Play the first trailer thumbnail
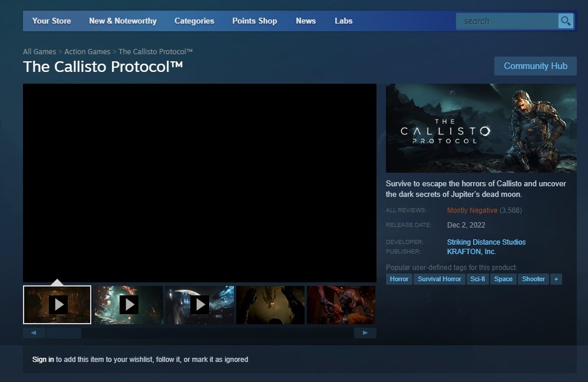Screen dimensions: 588x382 57,305
